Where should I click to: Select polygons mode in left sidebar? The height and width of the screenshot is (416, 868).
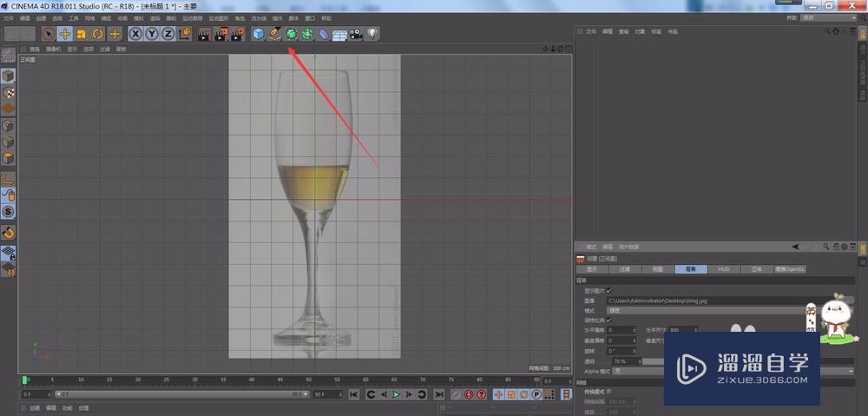click(x=8, y=158)
